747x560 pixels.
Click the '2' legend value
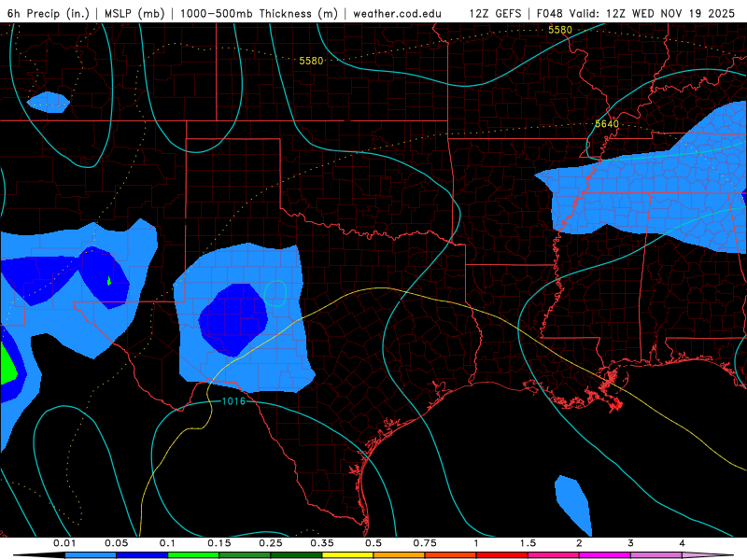579,543
